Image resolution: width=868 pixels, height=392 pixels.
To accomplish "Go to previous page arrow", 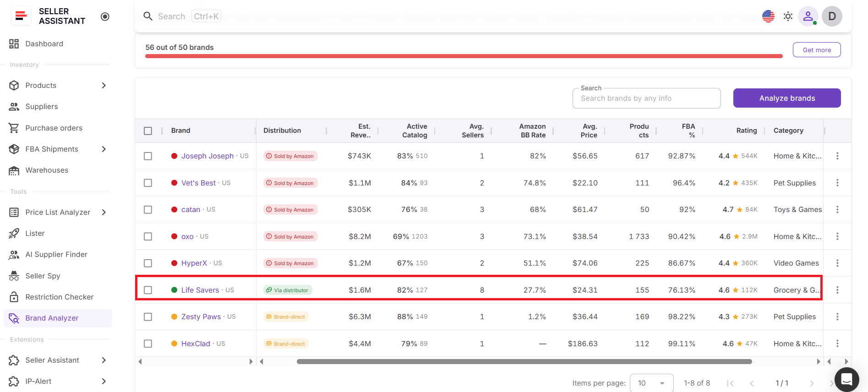I will click(x=752, y=384).
